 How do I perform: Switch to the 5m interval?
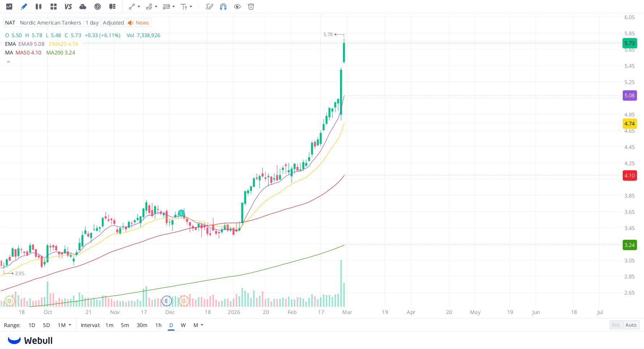pos(125,325)
